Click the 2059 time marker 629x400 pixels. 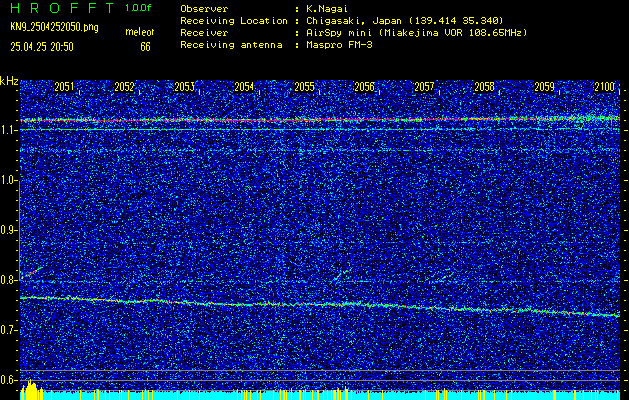coord(544,87)
